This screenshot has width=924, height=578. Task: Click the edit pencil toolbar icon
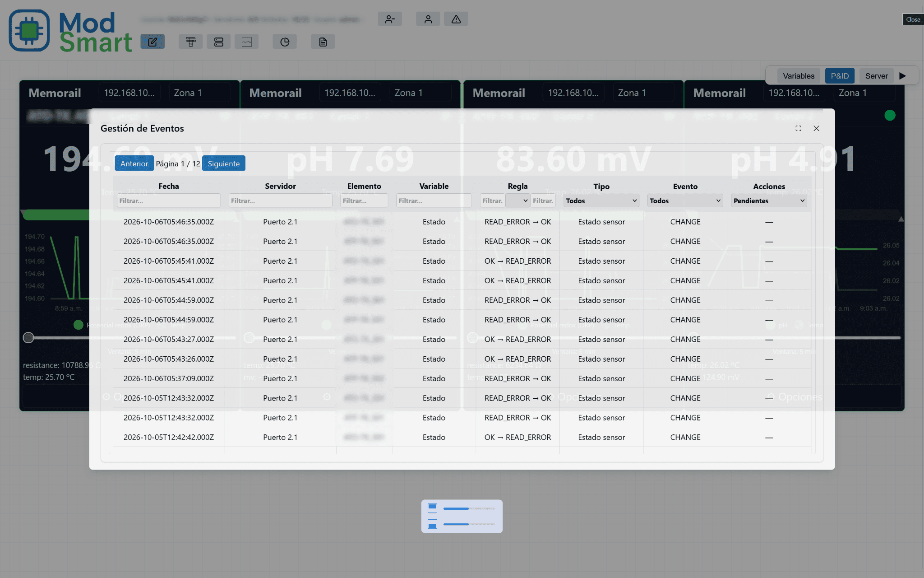[x=152, y=42]
